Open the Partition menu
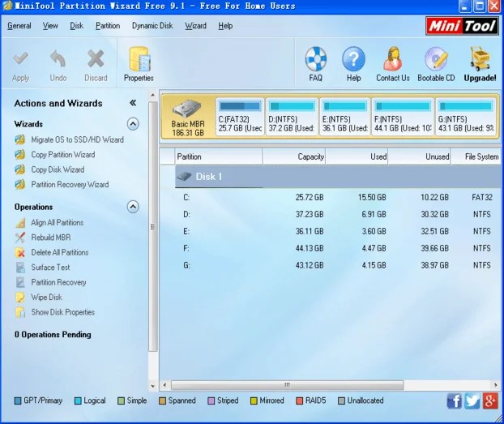Image resolution: width=504 pixels, height=424 pixels. click(x=108, y=26)
